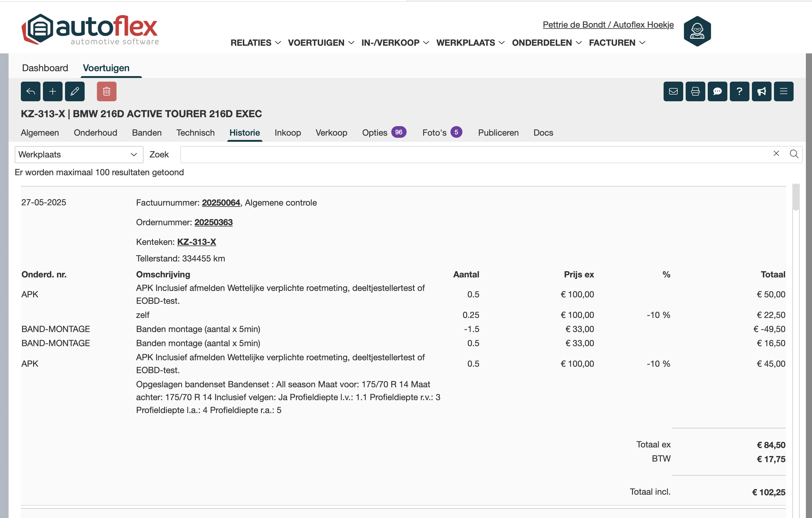Click the plus icon to add vehicle
The height and width of the screenshot is (518, 812).
click(x=53, y=91)
